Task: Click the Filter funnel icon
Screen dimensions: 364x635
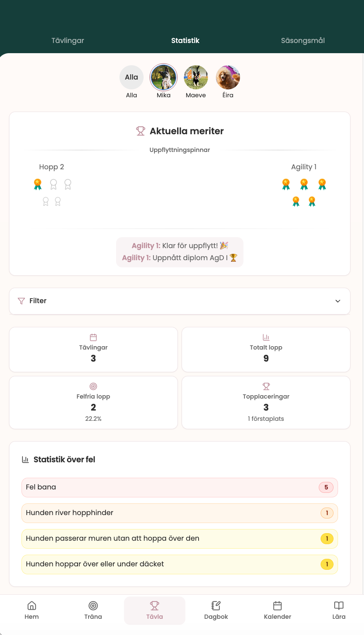Action: point(21,301)
